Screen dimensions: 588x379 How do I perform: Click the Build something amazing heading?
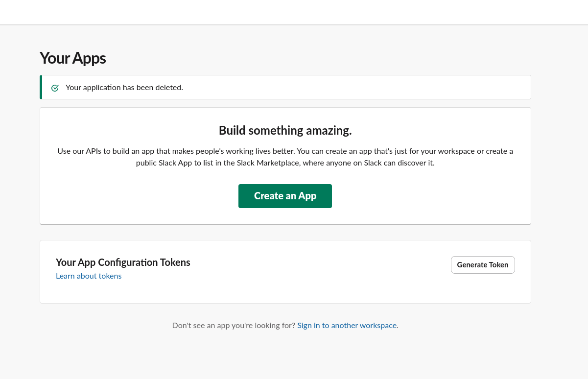pyautogui.click(x=285, y=131)
